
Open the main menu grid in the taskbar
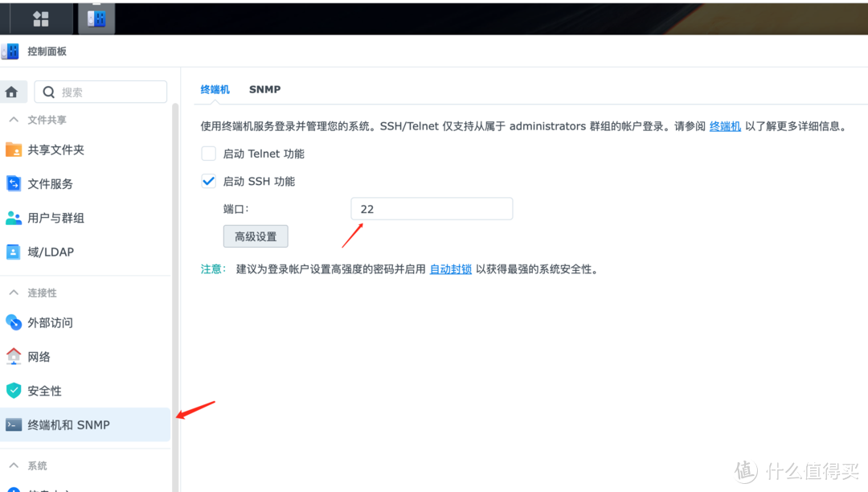[39, 18]
